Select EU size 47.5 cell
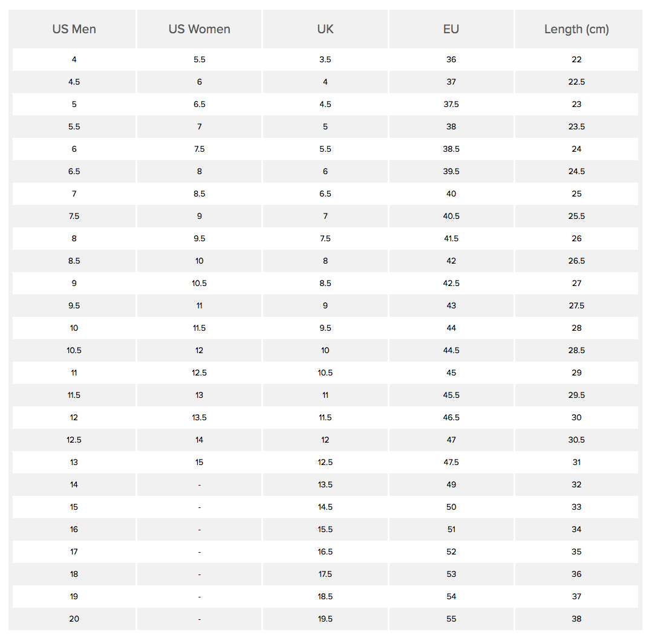Viewport: 649px width, 644px height. (451, 462)
